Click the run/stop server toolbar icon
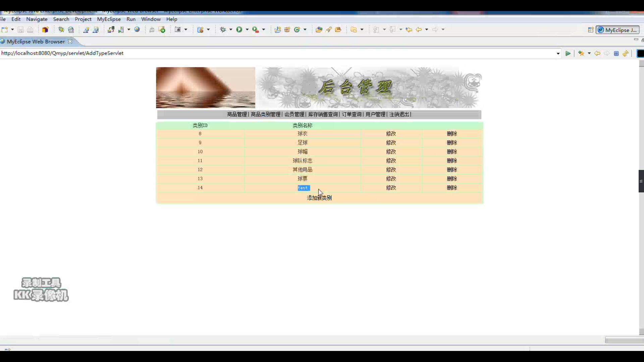 tap(121, 29)
